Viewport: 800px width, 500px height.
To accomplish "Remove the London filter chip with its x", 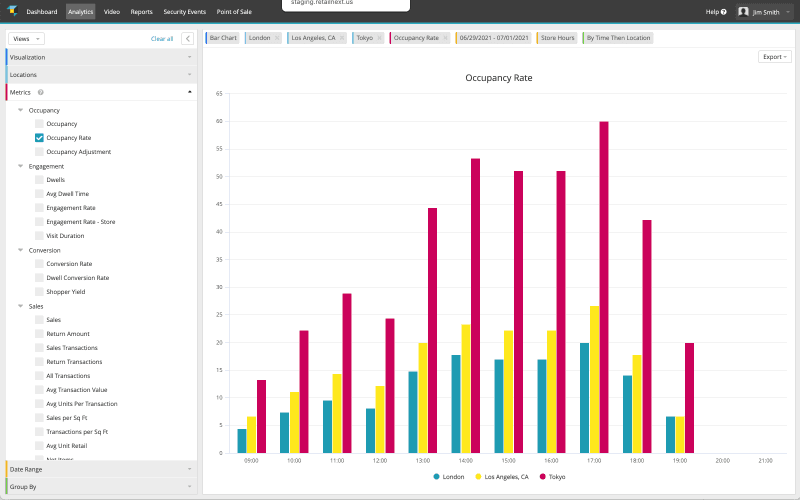I will click(277, 38).
